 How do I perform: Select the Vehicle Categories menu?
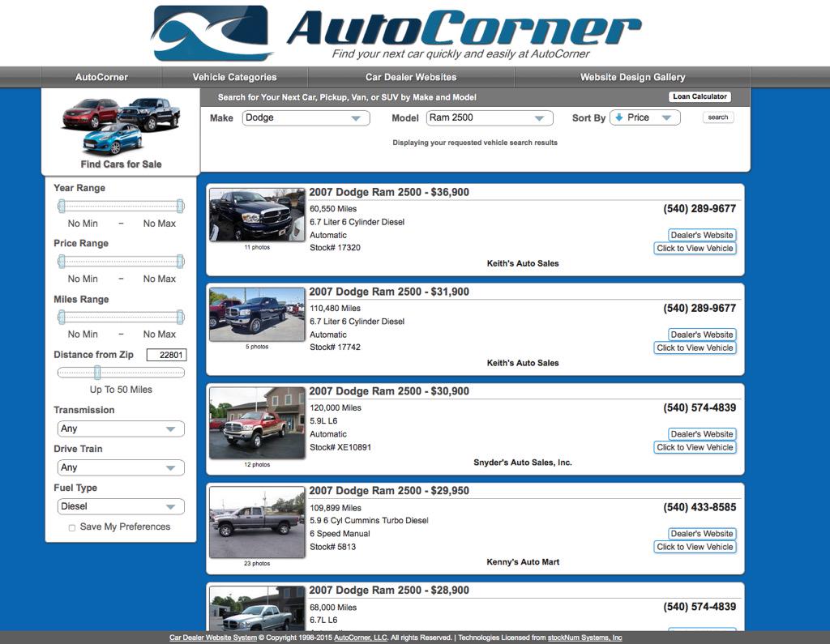coord(236,77)
